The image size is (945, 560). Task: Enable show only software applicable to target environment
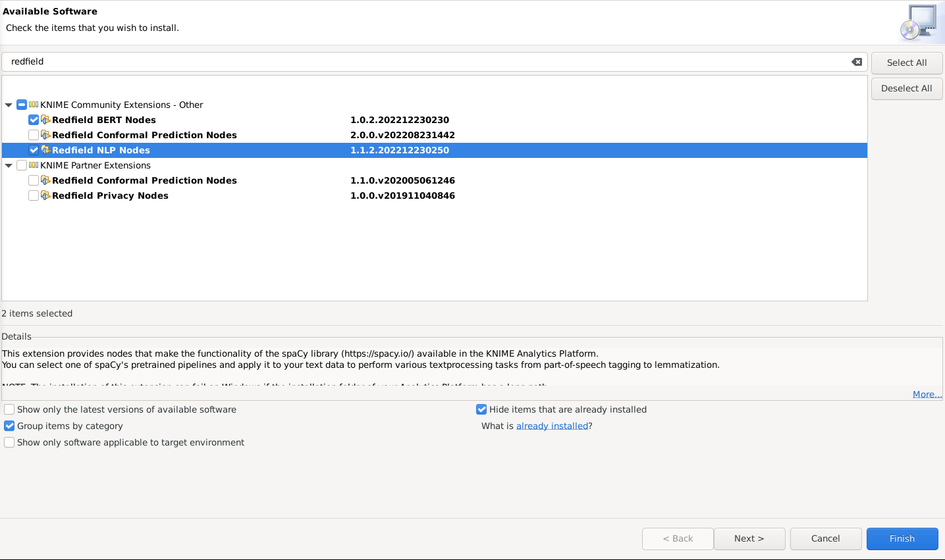click(9, 442)
